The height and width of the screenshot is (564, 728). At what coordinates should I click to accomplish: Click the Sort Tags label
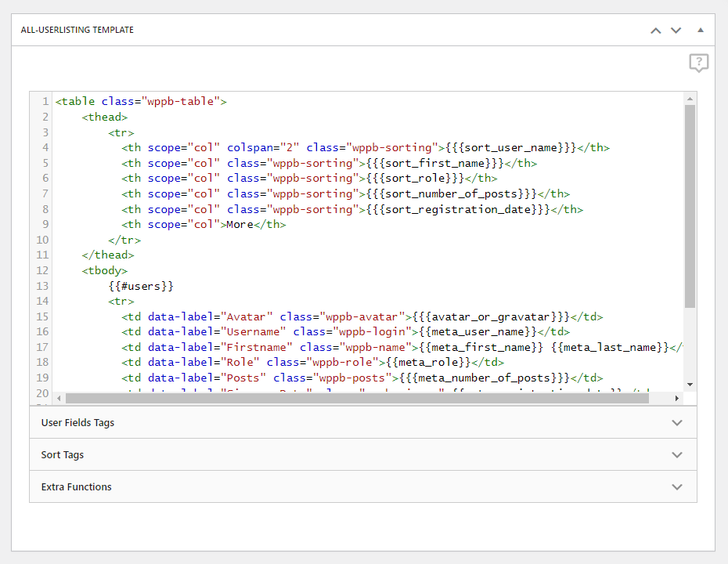point(62,455)
